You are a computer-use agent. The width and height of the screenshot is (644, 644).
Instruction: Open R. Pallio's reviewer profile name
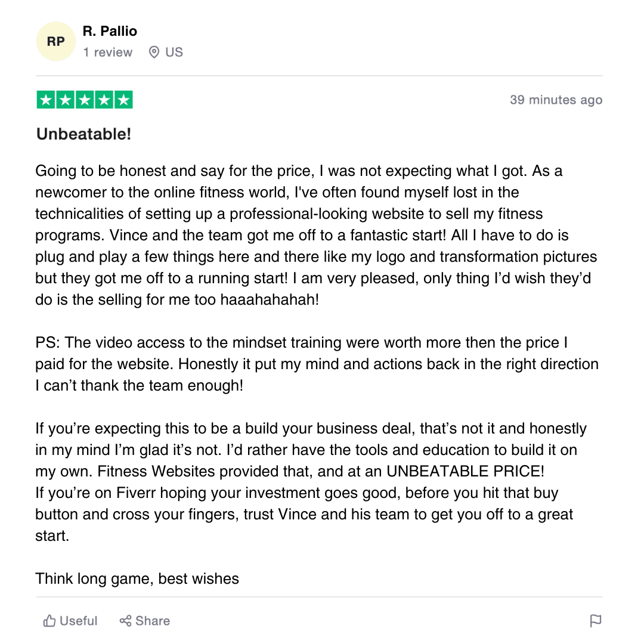[x=110, y=31]
